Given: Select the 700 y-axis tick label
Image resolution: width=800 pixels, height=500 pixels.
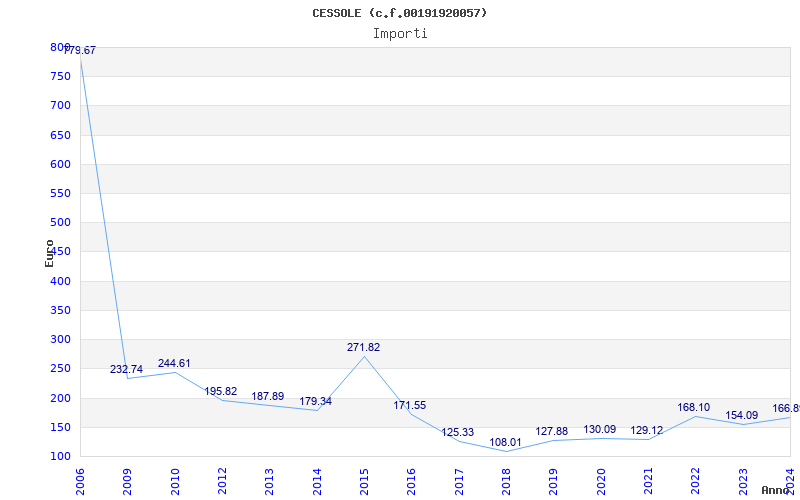Looking at the screenshot, I should (60, 106).
